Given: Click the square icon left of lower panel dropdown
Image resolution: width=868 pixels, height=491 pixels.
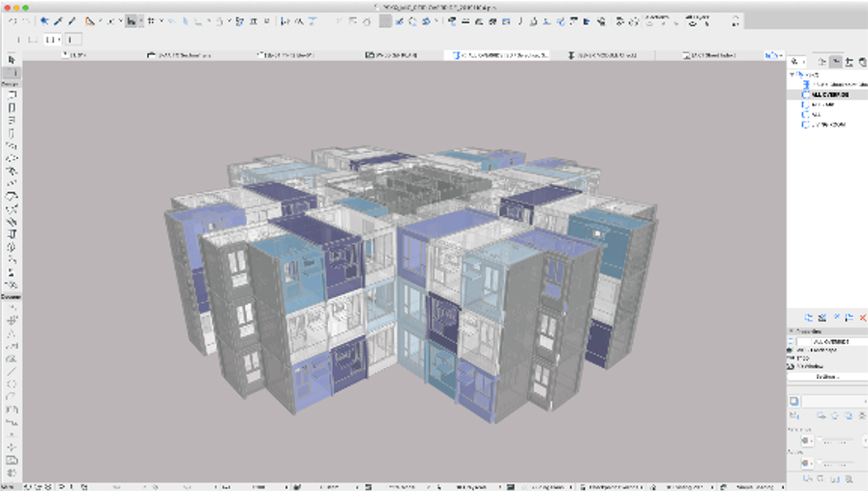Looking at the screenshot, I should click(x=793, y=401).
